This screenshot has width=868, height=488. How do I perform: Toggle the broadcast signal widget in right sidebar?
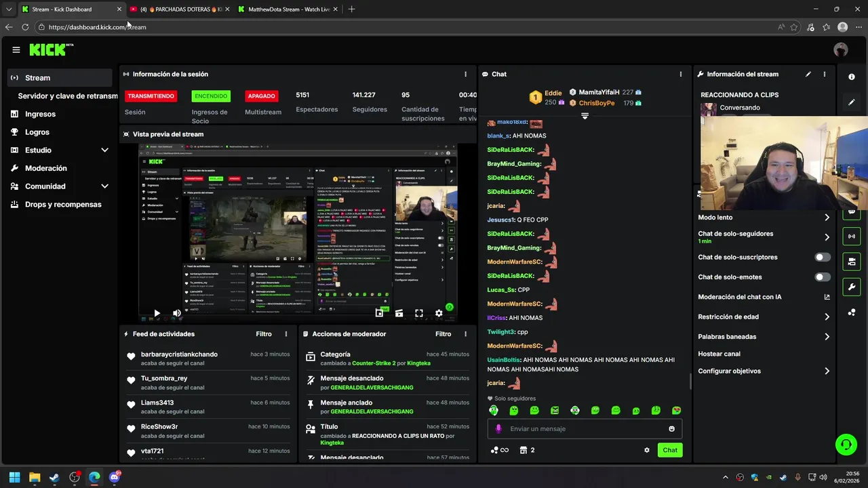(x=852, y=236)
